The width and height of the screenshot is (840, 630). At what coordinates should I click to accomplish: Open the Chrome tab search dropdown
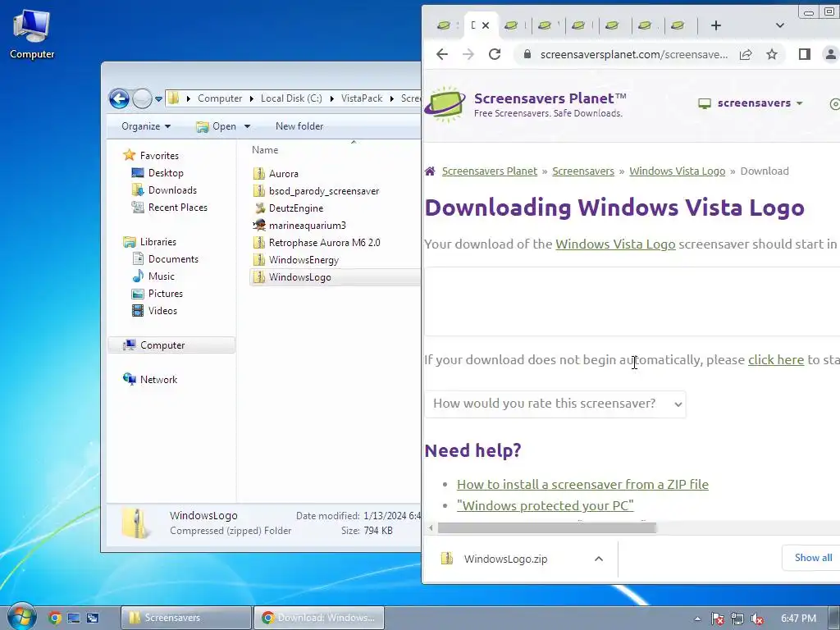779,25
